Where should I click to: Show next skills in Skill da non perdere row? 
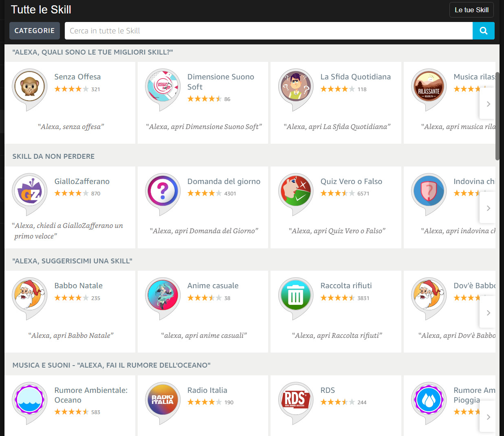488,208
